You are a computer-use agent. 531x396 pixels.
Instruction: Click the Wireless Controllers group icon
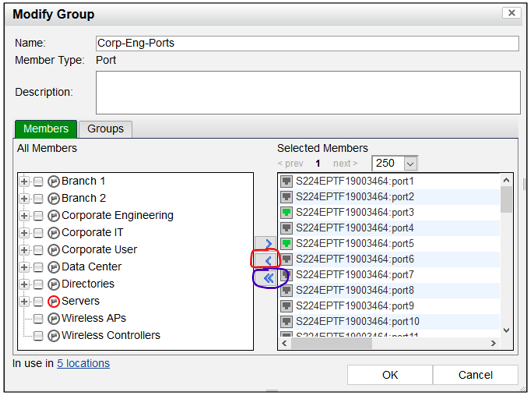[x=54, y=336]
